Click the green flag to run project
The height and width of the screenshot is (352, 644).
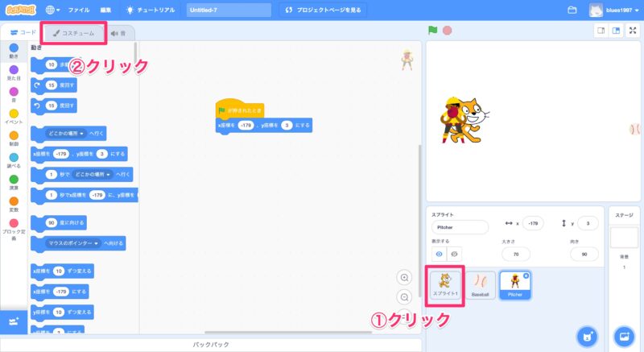[432, 31]
